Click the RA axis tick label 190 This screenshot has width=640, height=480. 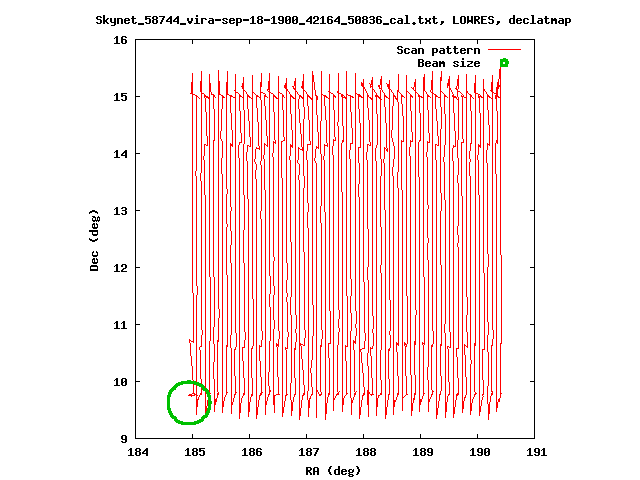(x=480, y=452)
